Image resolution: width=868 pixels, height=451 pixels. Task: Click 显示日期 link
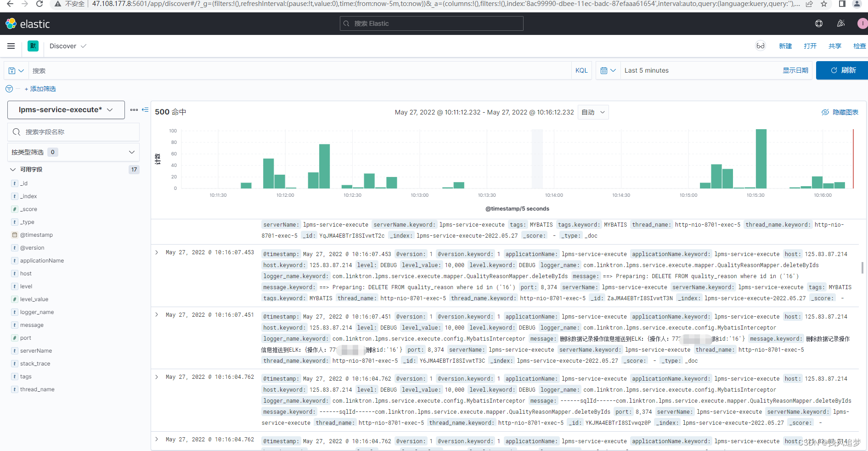795,70
